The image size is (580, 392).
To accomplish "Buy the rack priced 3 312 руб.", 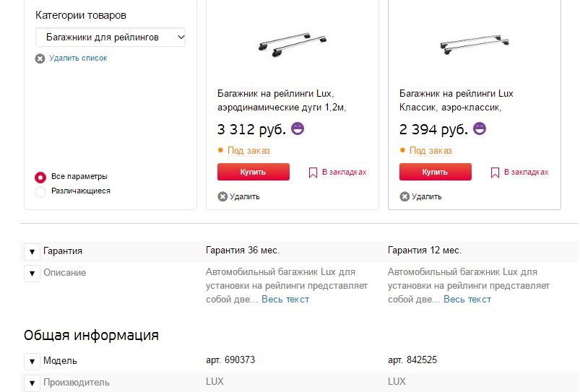I will pos(254,172).
